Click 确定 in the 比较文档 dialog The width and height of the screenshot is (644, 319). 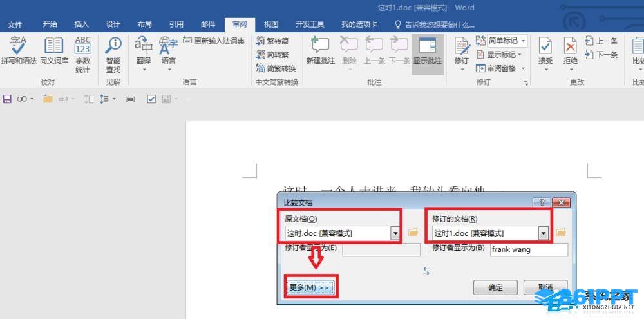tap(495, 287)
